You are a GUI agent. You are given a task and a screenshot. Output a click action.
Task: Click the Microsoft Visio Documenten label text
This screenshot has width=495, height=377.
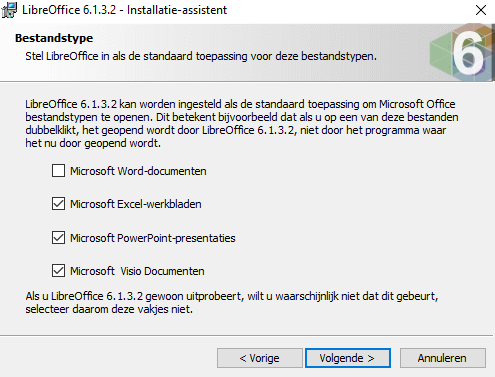click(x=137, y=271)
